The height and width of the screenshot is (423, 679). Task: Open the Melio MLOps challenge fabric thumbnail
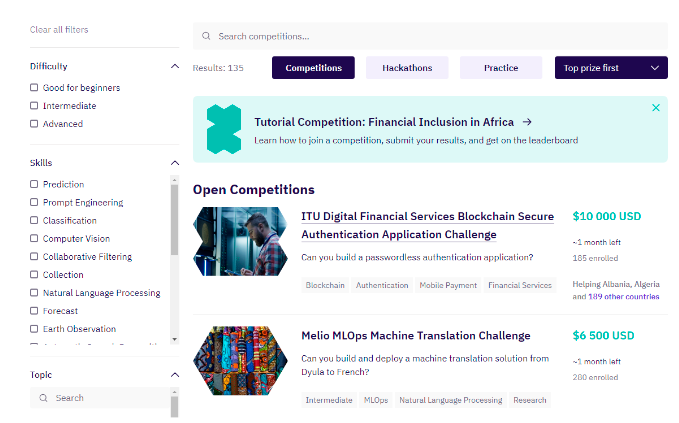click(x=240, y=360)
